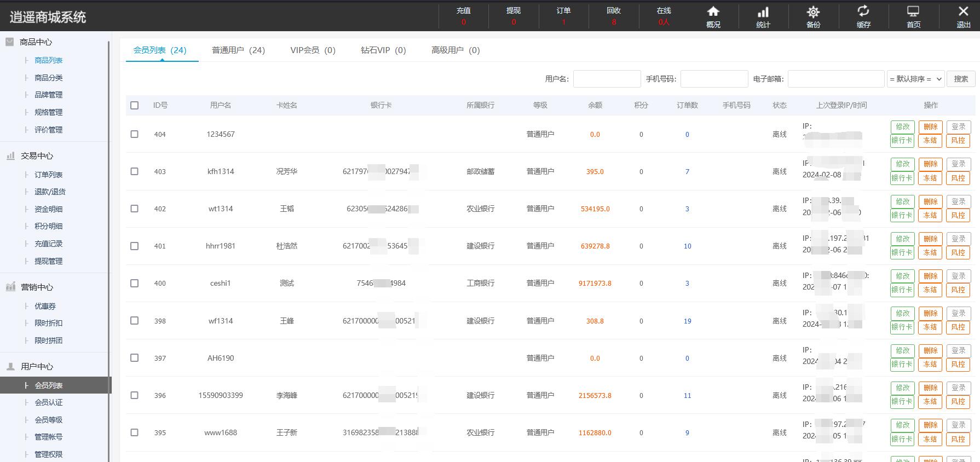
Task: Click the 退出 logout X icon
Action: (964, 11)
